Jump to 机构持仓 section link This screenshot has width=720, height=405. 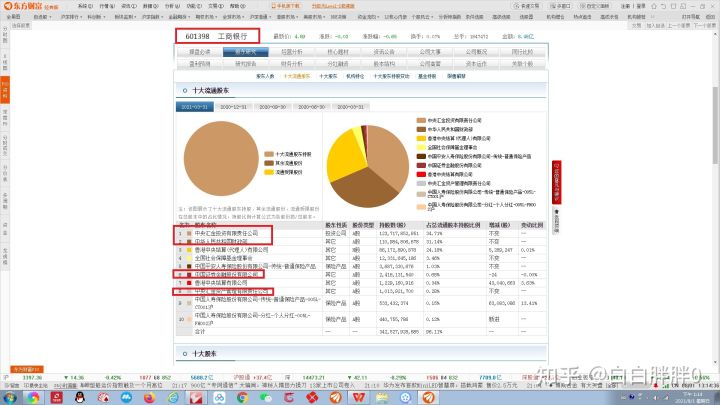pyautogui.click(x=355, y=76)
